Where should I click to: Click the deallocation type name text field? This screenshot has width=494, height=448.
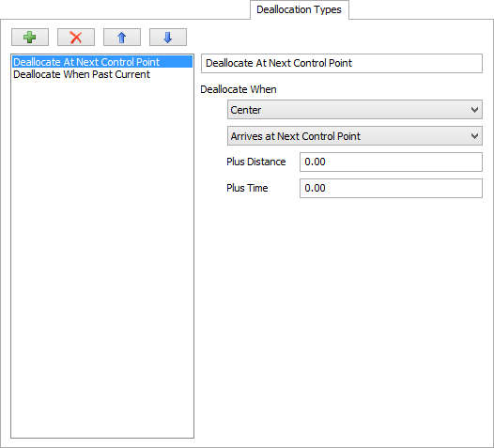[x=342, y=63]
